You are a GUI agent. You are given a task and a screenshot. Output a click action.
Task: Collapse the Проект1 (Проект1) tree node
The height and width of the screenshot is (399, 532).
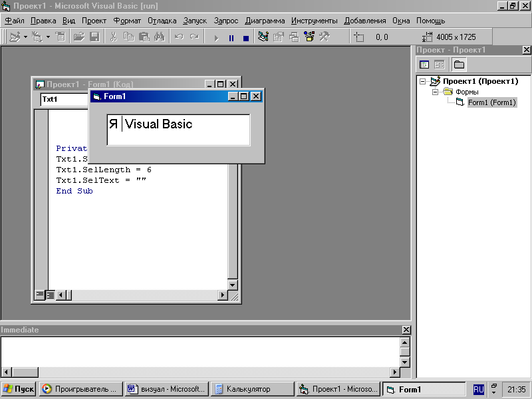click(422, 81)
